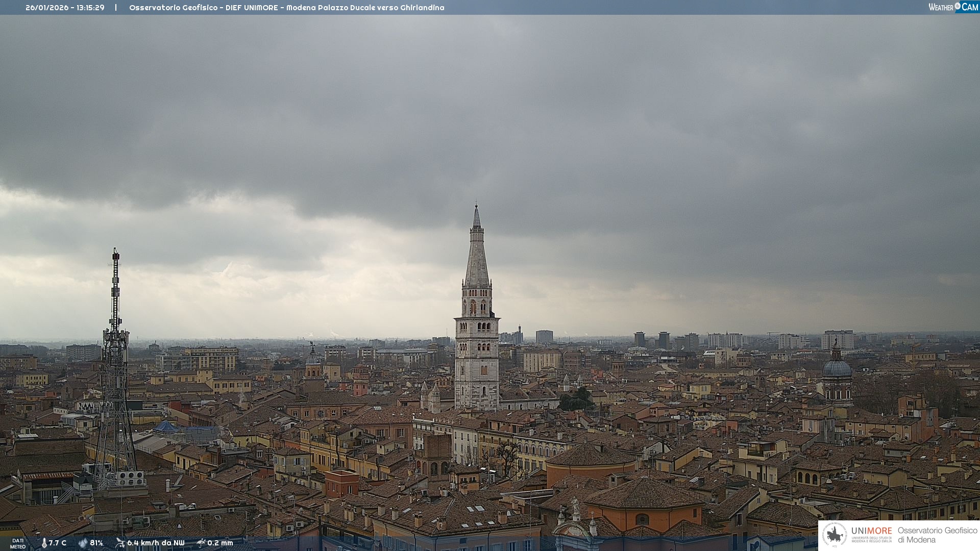Click the thermometer temperature icon
The width and height of the screenshot is (980, 551).
[44, 543]
